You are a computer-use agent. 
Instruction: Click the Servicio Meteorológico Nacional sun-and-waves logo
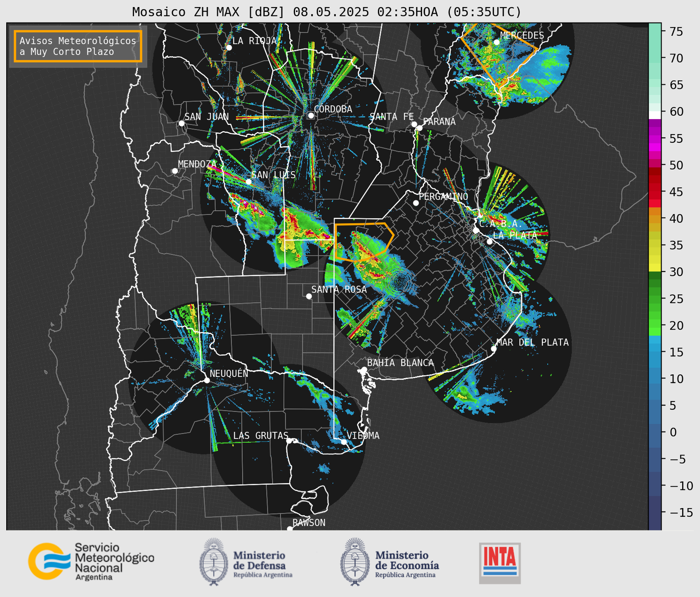[49, 561]
